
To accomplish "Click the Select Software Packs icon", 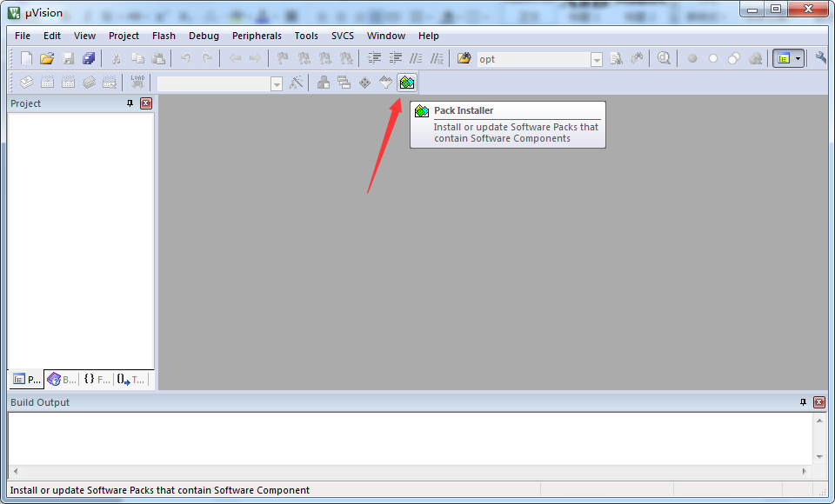I will [x=385, y=83].
